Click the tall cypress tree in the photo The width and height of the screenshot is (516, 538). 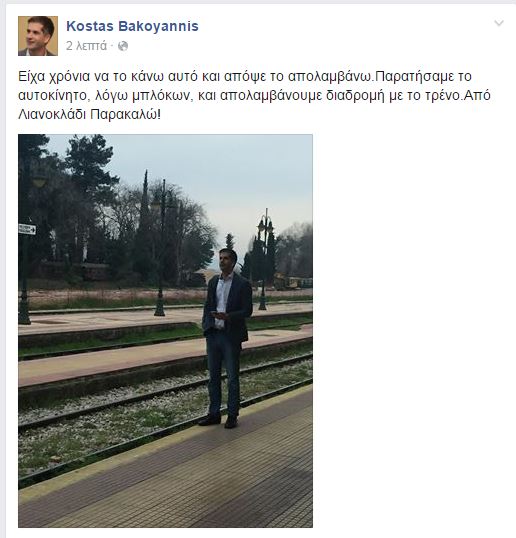click(145, 223)
